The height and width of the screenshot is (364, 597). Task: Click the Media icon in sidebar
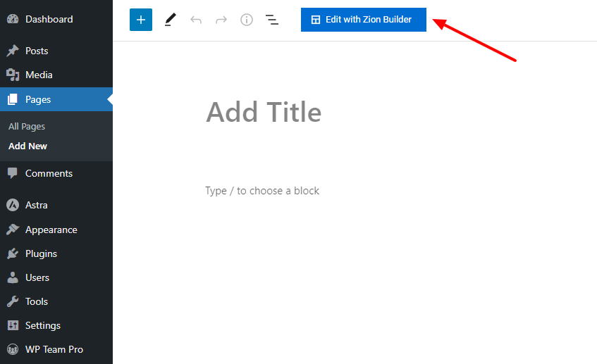[13, 75]
